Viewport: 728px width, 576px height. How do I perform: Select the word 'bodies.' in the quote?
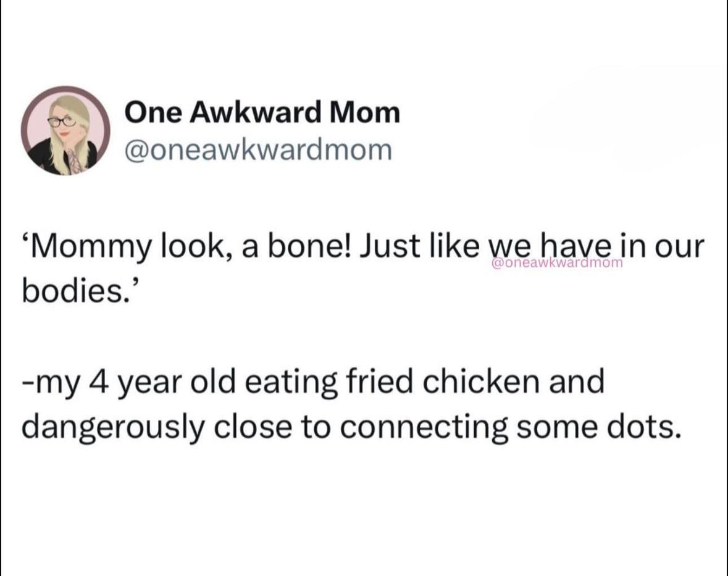[x=77, y=292]
